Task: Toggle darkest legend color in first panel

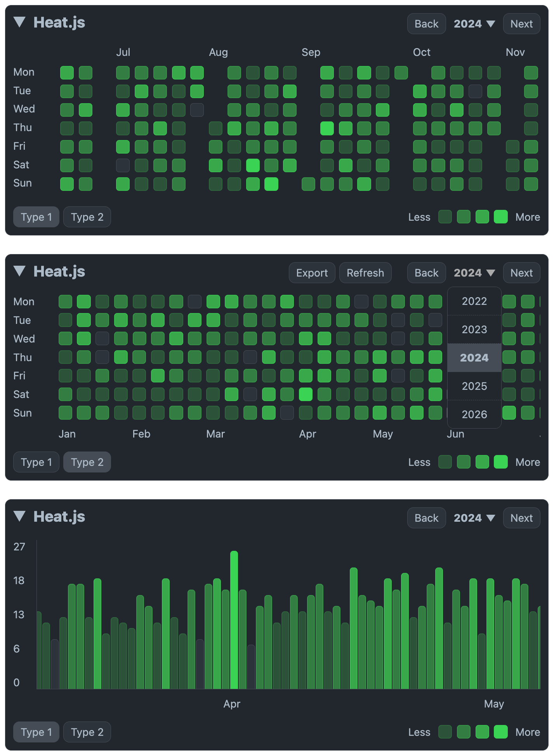Action: 445,217
